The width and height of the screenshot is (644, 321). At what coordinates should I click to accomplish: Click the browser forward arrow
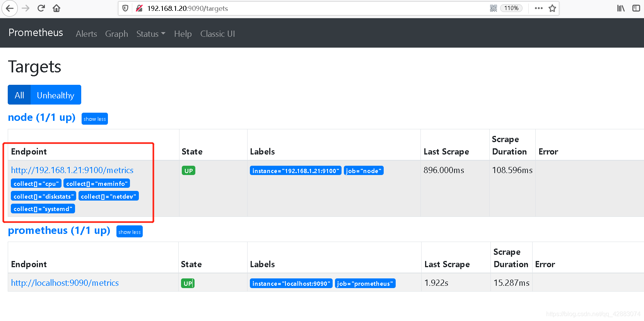[26, 8]
